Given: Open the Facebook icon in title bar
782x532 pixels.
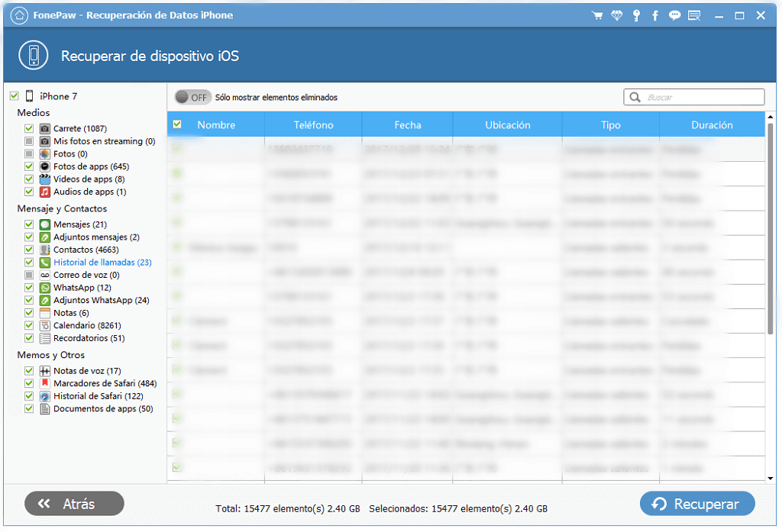Looking at the screenshot, I should [x=655, y=15].
